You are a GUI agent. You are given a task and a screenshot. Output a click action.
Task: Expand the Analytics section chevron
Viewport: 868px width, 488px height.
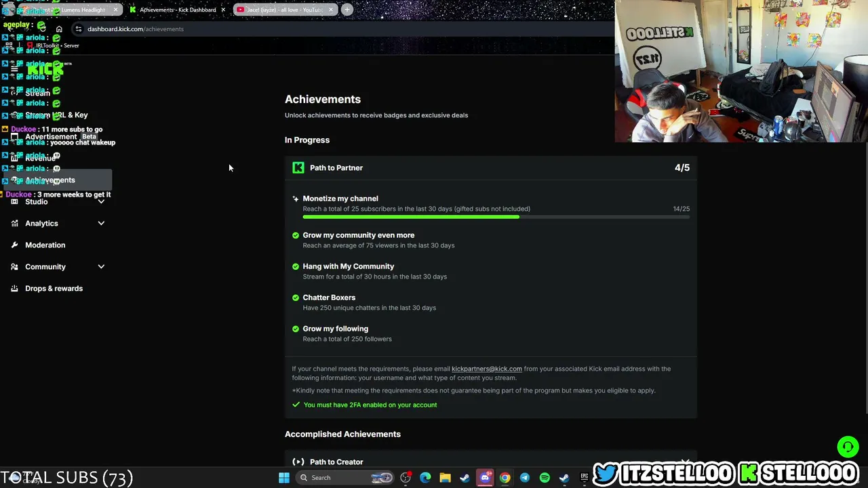tap(101, 224)
